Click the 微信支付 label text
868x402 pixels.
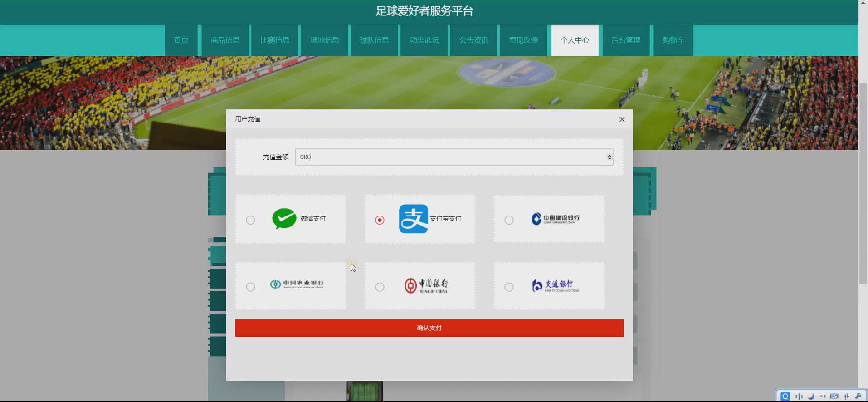point(313,219)
